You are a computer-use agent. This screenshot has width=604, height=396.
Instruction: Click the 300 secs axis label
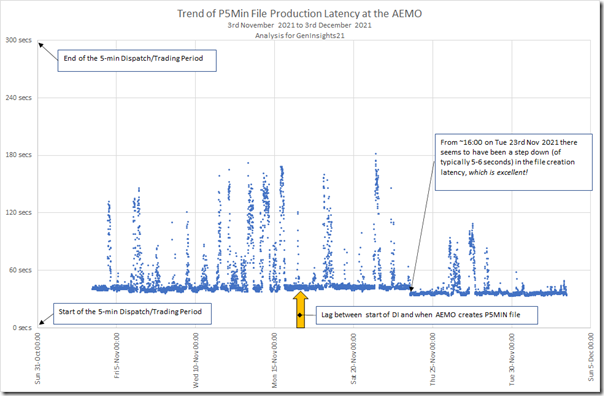tap(18, 40)
